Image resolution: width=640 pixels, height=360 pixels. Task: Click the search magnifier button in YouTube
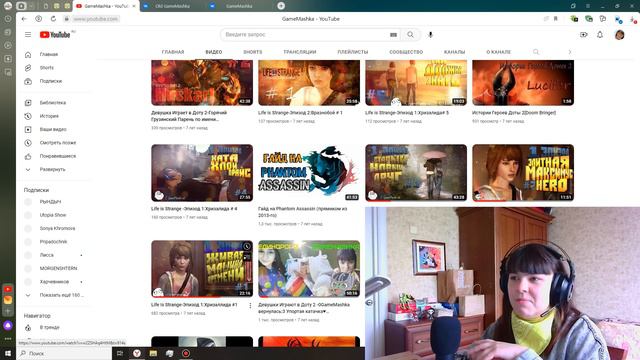410,35
